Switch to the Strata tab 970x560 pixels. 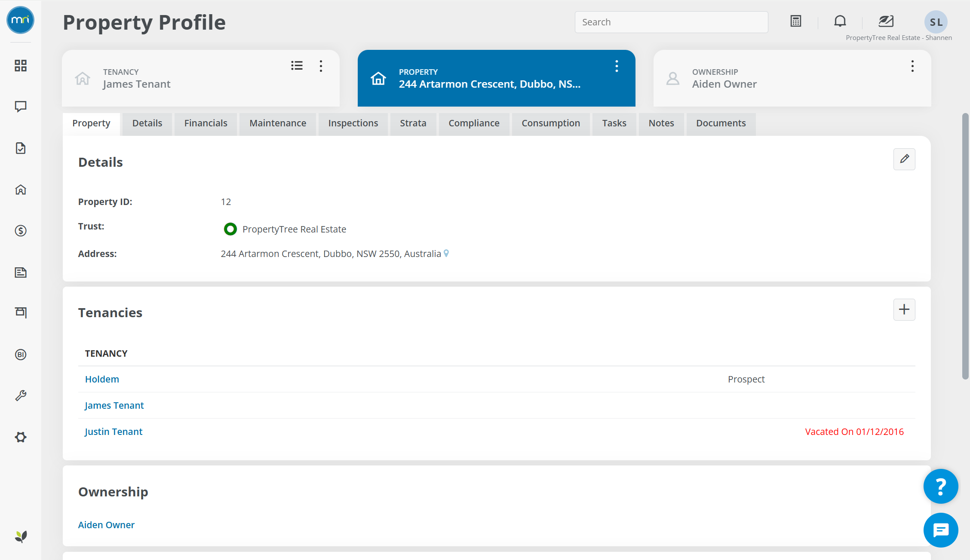click(x=413, y=123)
